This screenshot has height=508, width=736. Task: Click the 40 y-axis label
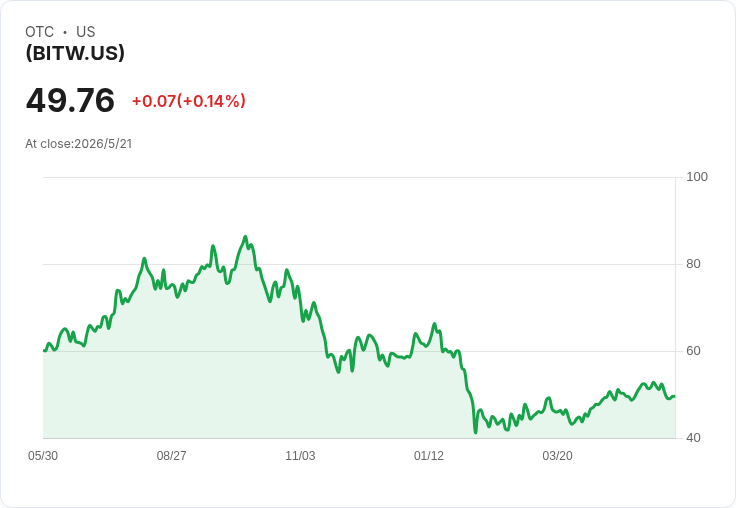[693, 438]
